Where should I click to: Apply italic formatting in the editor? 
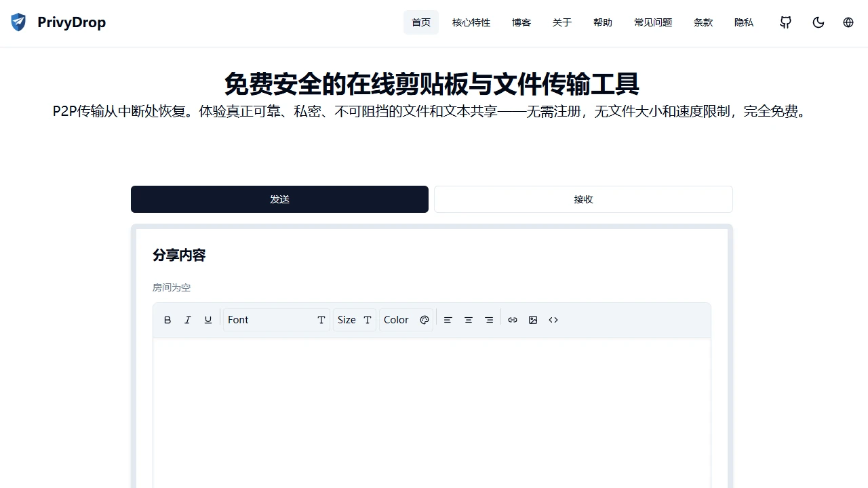coord(188,320)
